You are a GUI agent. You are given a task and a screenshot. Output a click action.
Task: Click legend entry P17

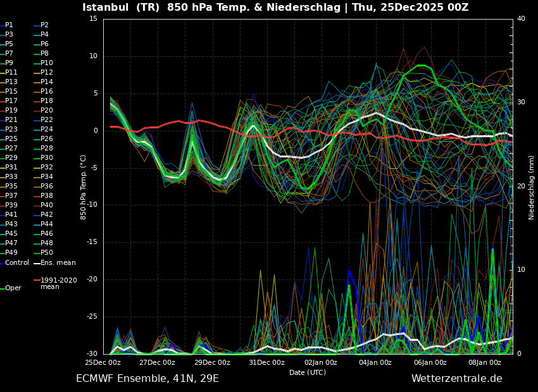(9, 101)
